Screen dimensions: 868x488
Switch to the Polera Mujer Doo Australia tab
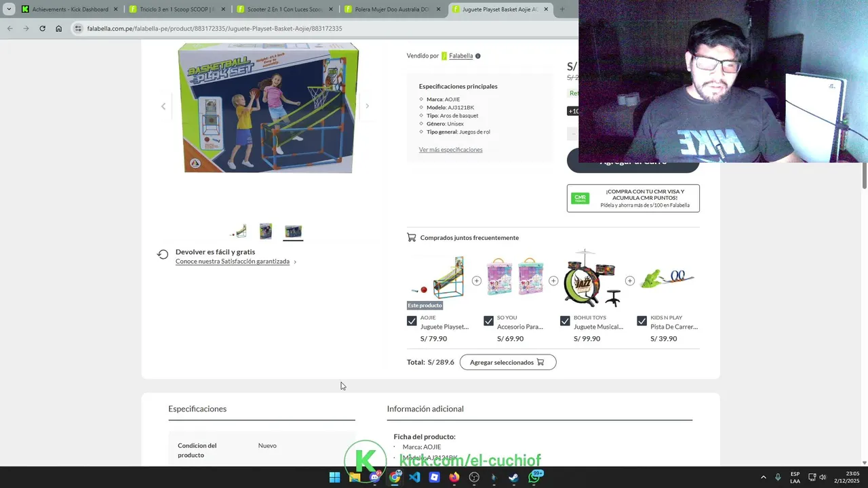click(392, 9)
